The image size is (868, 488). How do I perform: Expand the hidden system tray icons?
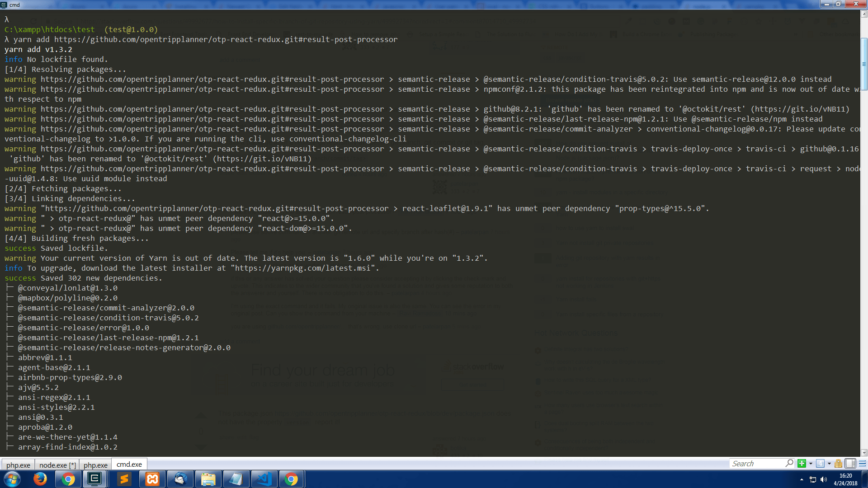pos(802,479)
